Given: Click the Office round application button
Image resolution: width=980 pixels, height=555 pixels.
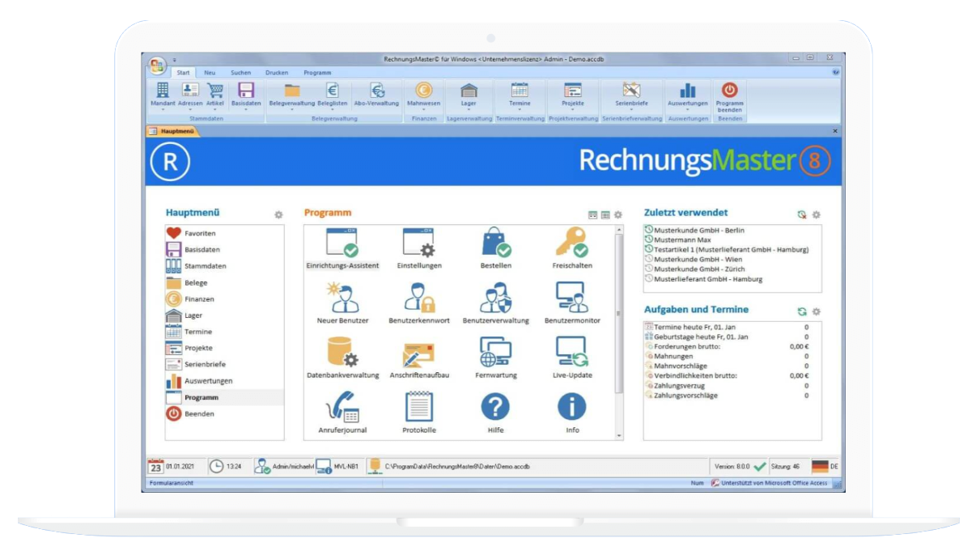Looking at the screenshot, I should tap(156, 65).
